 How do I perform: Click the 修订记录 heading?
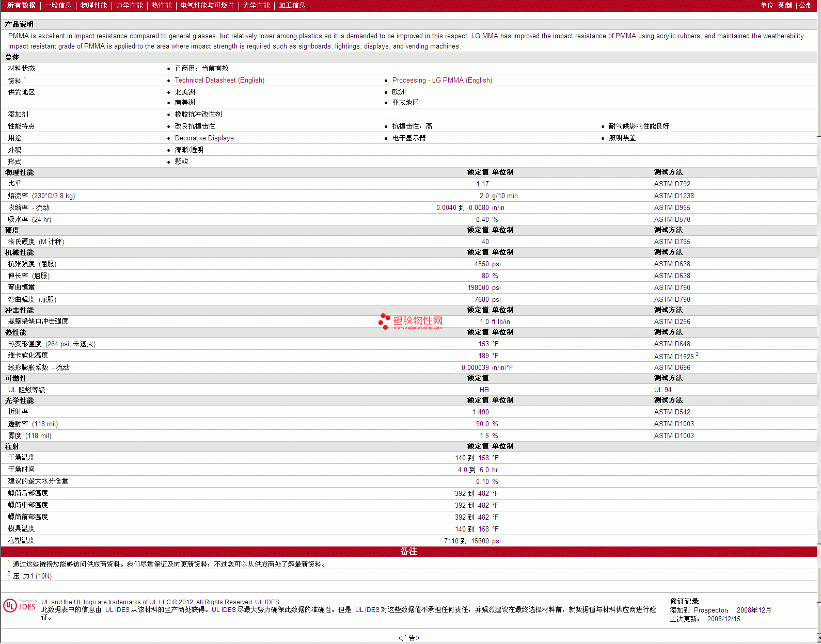pos(684,601)
